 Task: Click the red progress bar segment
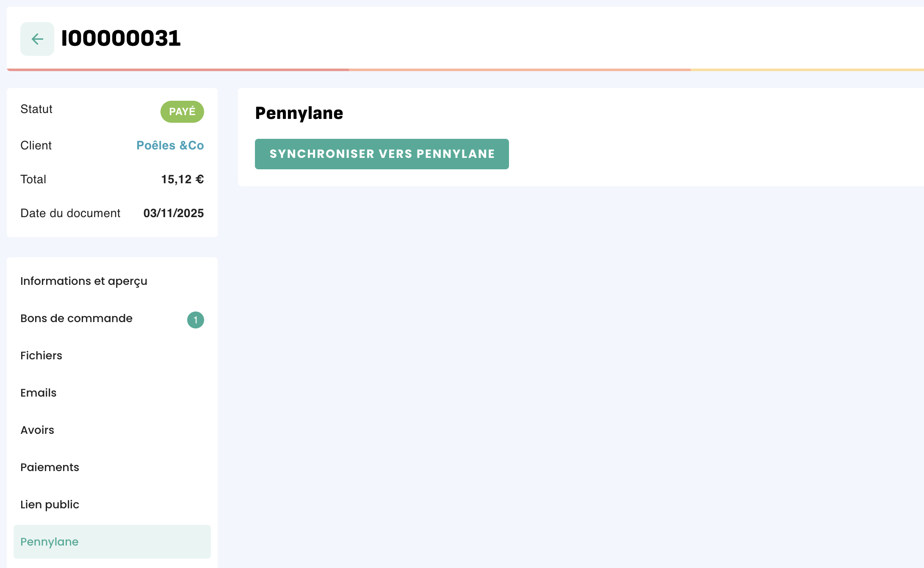[x=178, y=69]
